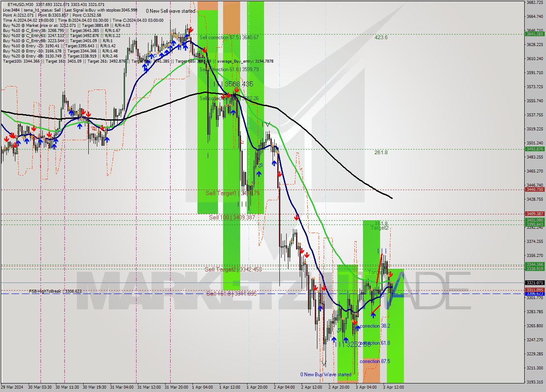Click the 'Point A:3212.071' info text

pos(17,15)
